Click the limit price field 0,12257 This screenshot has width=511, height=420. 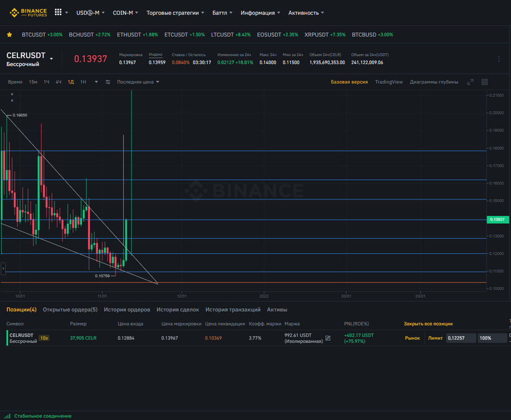click(461, 338)
